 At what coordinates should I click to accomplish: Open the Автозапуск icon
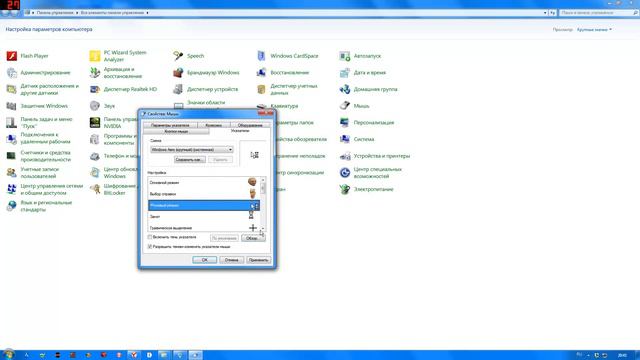[345, 56]
